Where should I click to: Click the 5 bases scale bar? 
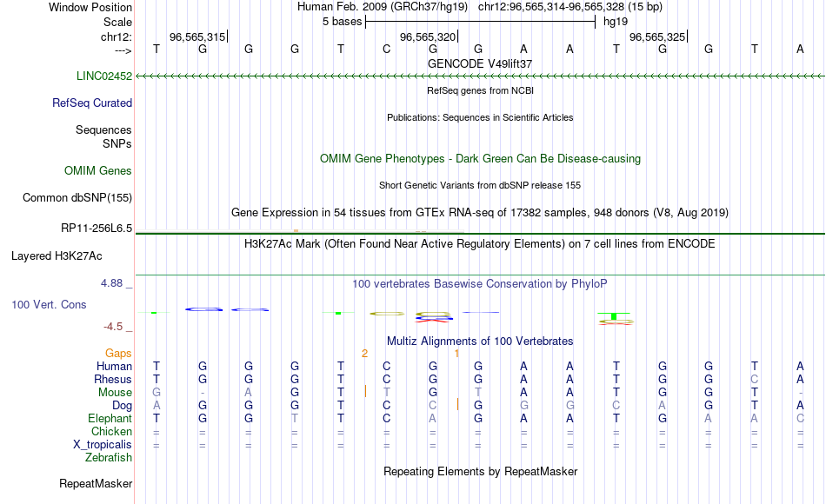click(480, 22)
